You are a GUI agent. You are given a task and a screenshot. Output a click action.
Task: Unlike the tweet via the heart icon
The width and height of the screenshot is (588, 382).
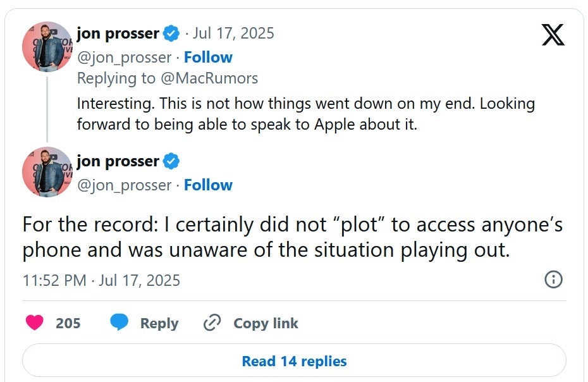pos(35,323)
